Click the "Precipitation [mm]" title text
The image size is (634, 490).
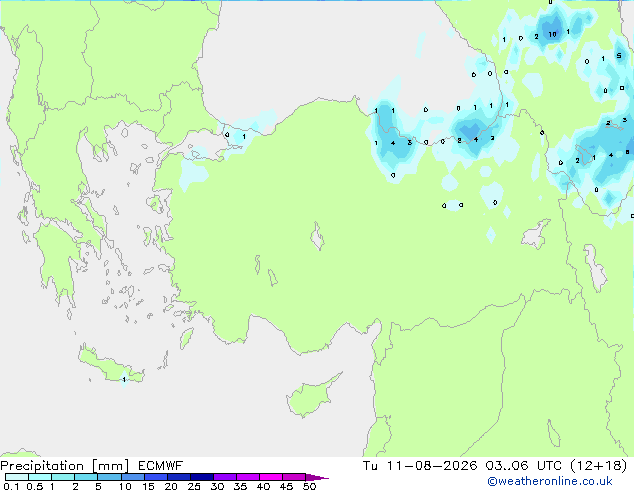point(65,466)
